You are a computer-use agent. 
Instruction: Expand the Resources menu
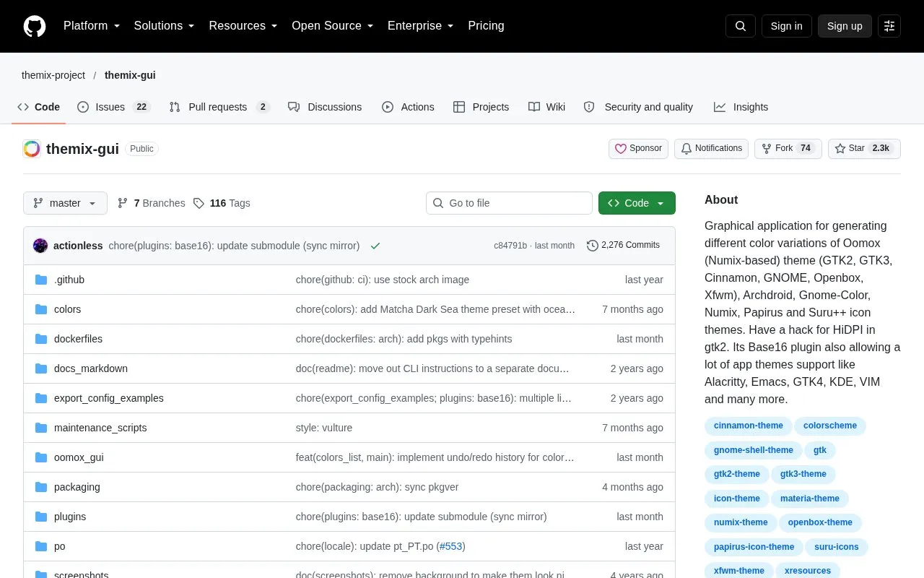tap(243, 26)
